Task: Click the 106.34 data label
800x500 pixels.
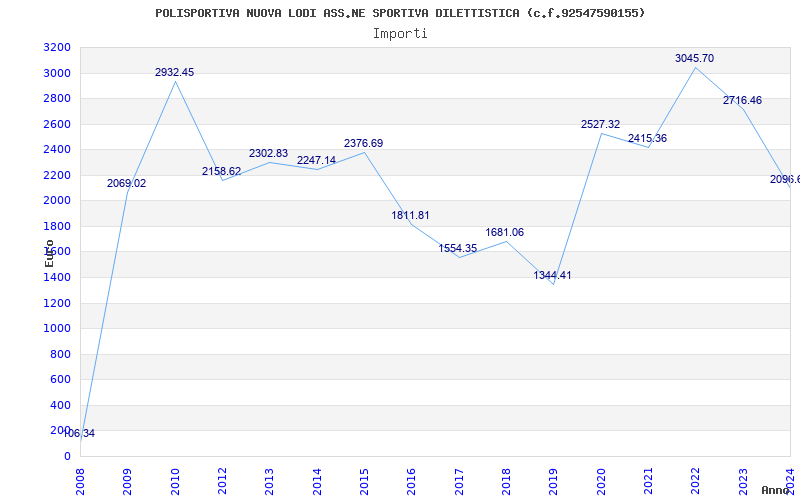Action: [79, 434]
